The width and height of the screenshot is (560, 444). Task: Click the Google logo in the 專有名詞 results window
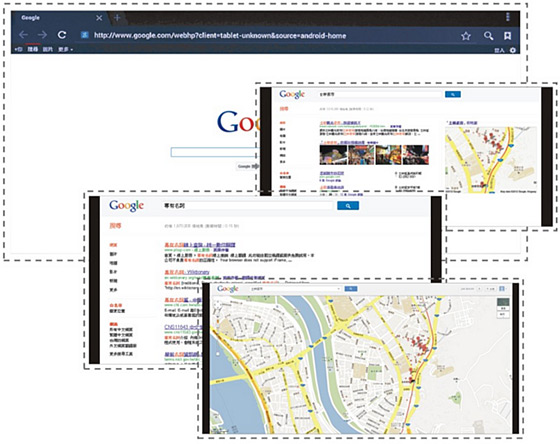(x=126, y=206)
